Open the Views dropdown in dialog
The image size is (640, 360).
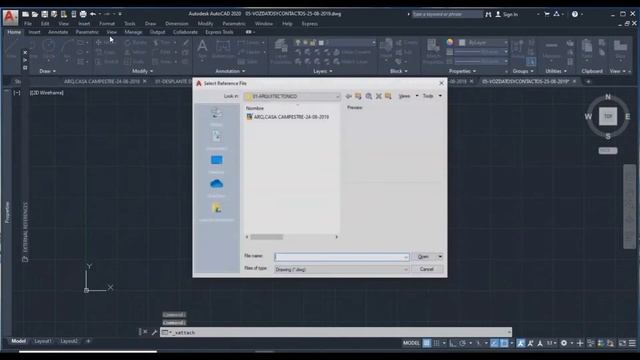(407, 96)
